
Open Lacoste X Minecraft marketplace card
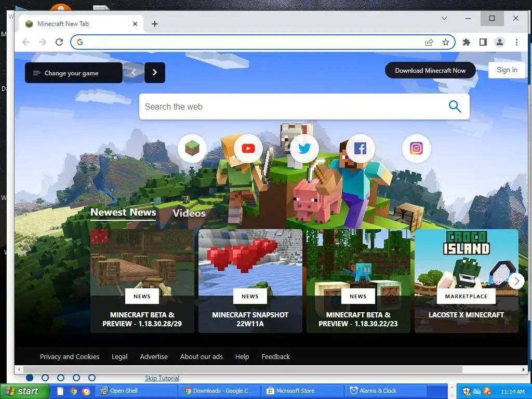coord(467,281)
